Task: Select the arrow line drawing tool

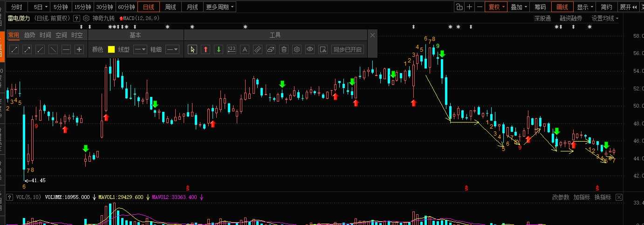Action: tap(27, 49)
